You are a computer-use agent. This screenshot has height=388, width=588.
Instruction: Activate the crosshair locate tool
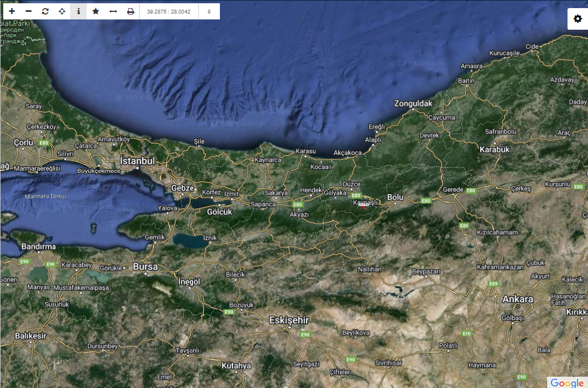(x=62, y=11)
